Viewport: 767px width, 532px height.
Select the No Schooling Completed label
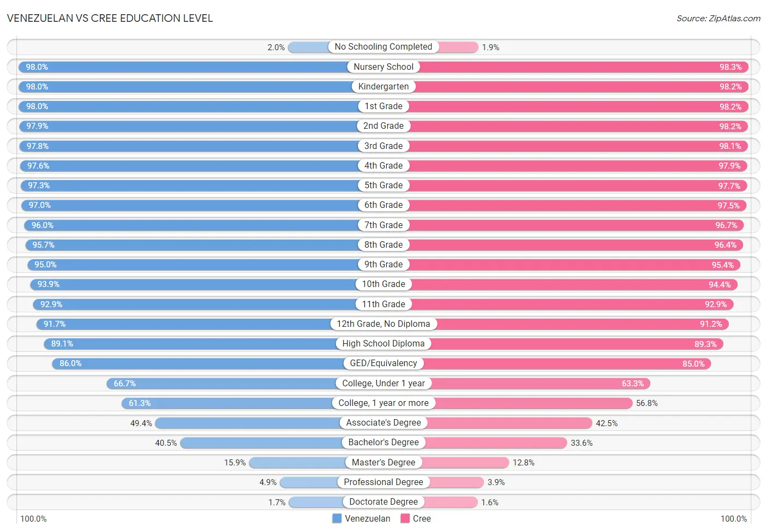383,47
